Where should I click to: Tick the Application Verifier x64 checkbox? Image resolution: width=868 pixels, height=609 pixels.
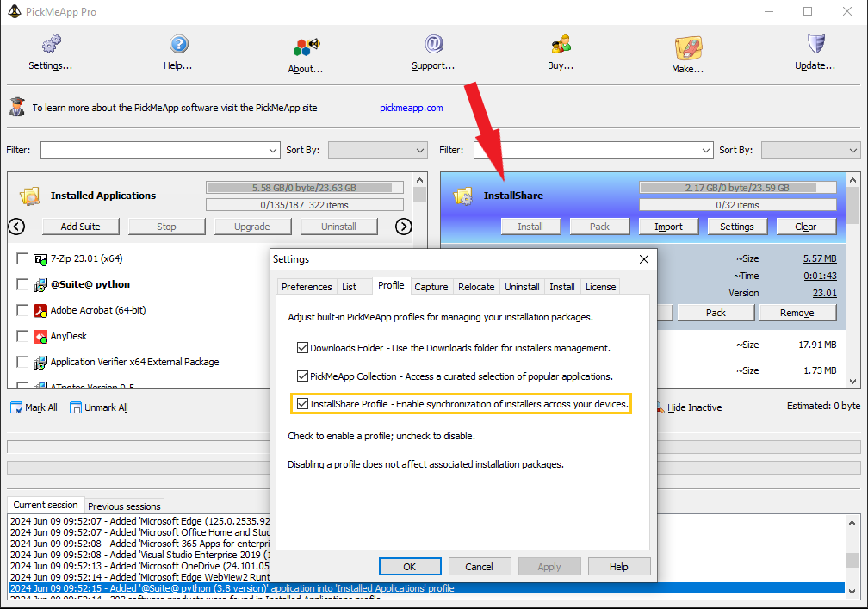22,362
